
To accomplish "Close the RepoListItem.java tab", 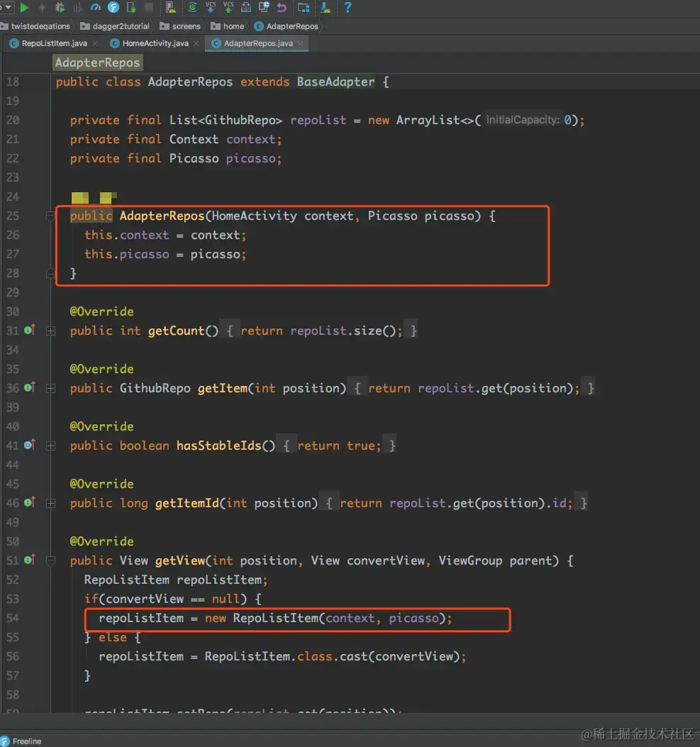I will tap(95, 43).
